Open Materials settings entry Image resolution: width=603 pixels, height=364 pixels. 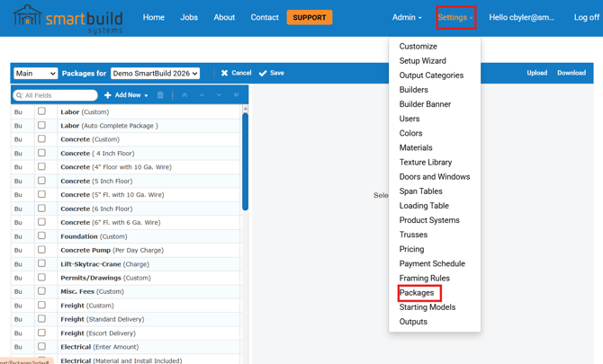pos(416,147)
